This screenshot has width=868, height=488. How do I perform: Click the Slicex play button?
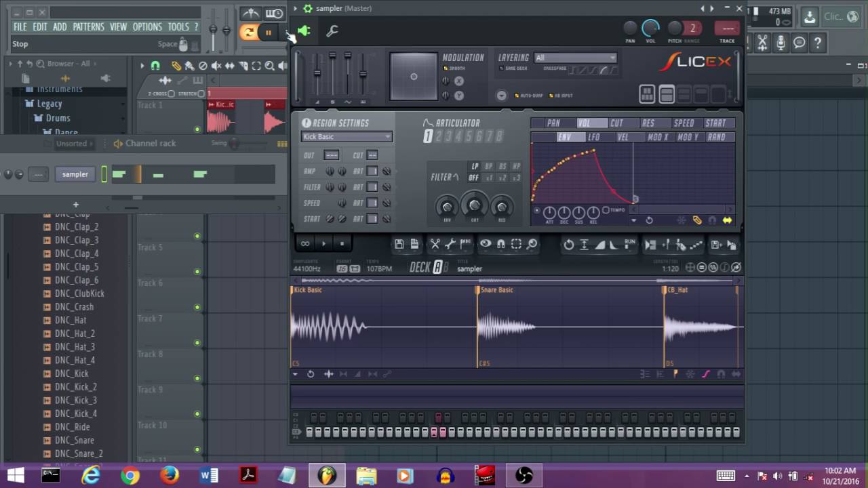pyautogui.click(x=323, y=244)
